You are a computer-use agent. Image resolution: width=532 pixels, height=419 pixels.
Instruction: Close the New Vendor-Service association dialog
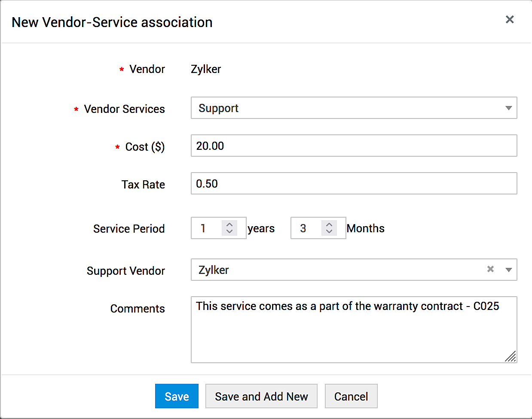(510, 19)
